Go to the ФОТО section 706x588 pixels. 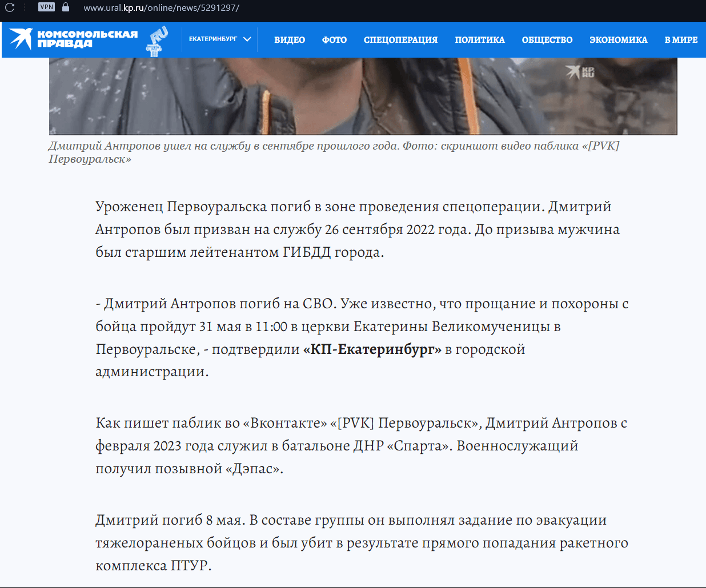[x=334, y=40]
